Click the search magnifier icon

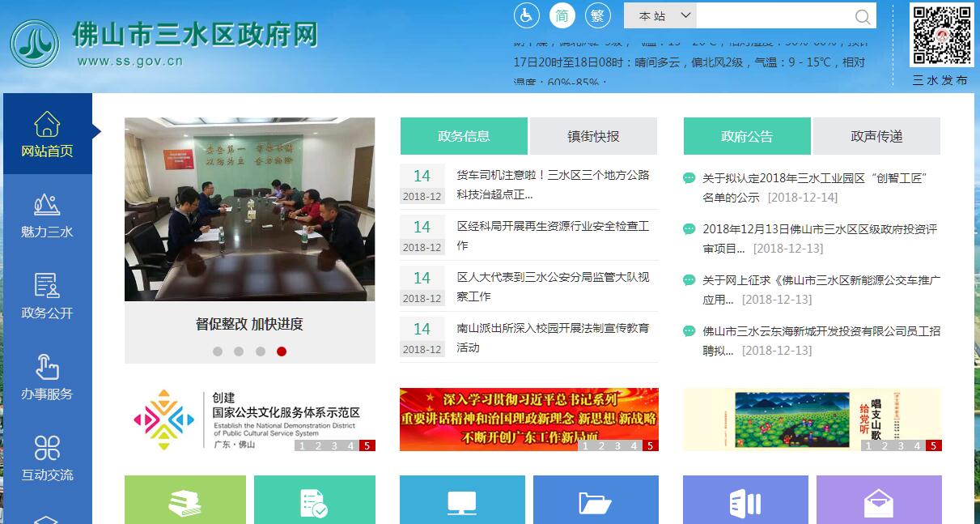863,16
